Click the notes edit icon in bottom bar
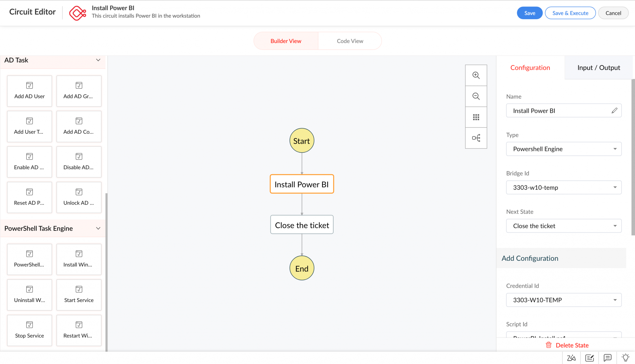Screen dimensions: 635x364 [589, 358]
